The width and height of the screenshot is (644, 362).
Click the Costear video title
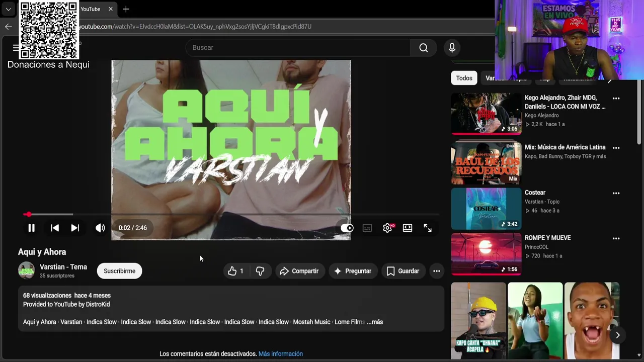coord(535,193)
